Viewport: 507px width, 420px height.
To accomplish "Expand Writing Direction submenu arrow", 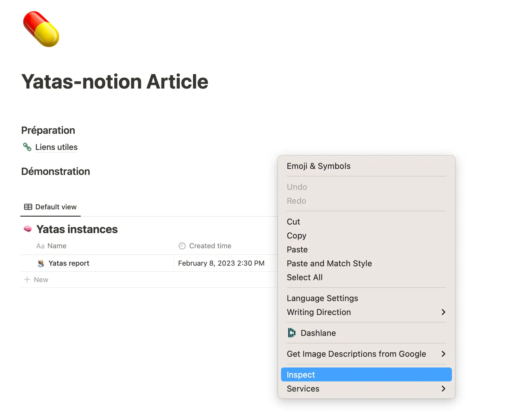I will click(443, 312).
